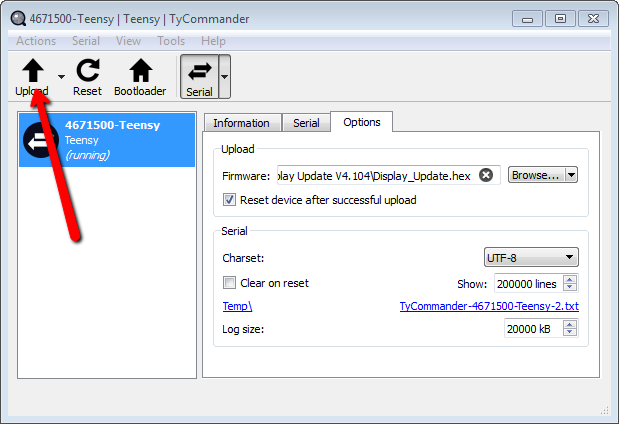The height and width of the screenshot is (424, 619).
Task: Open the Actions menu
Action: [36, 41]
